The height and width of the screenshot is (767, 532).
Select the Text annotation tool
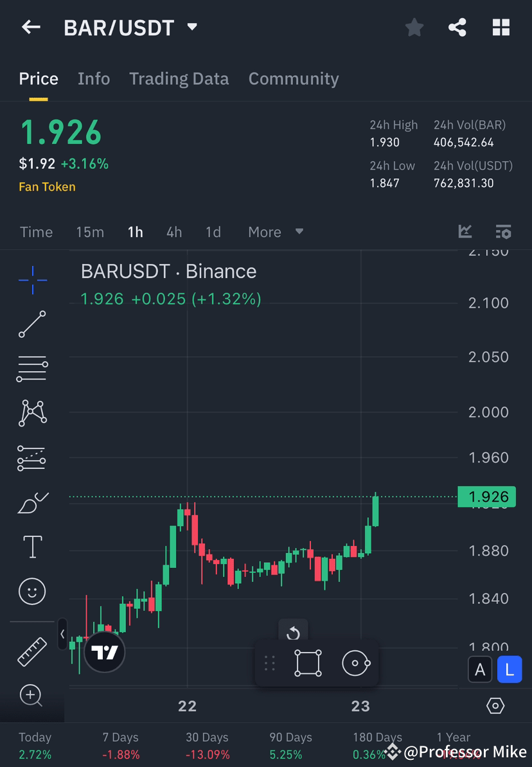[x=32, y=547]
